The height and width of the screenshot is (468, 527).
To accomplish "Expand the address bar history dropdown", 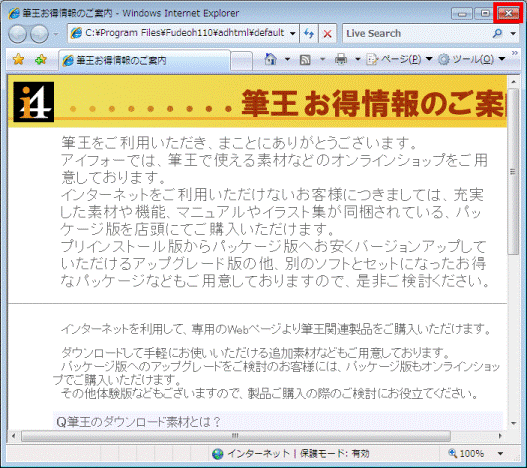I will 292,33.
